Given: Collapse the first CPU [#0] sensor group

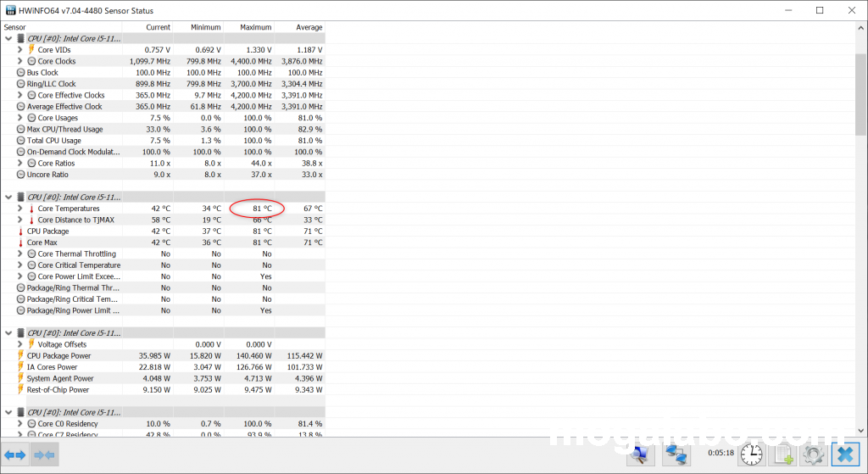Looking at the screenshot, I should click(x=8, y=39).
